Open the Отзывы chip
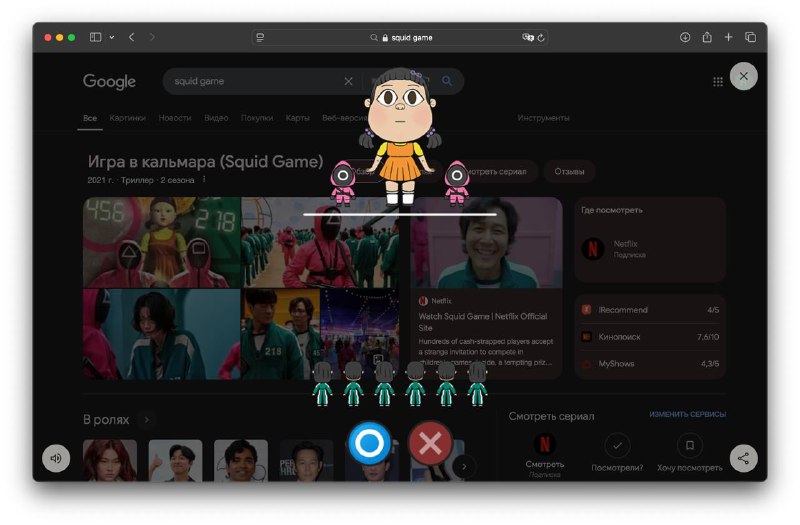 pos(569,171)
